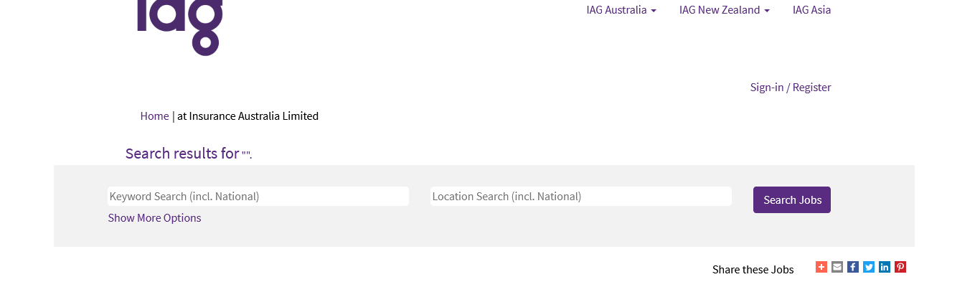Share these jobs on Twitter

coord(869,267)
